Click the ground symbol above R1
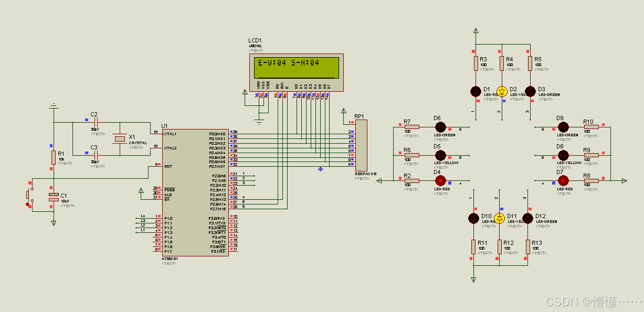 (54, 105)
